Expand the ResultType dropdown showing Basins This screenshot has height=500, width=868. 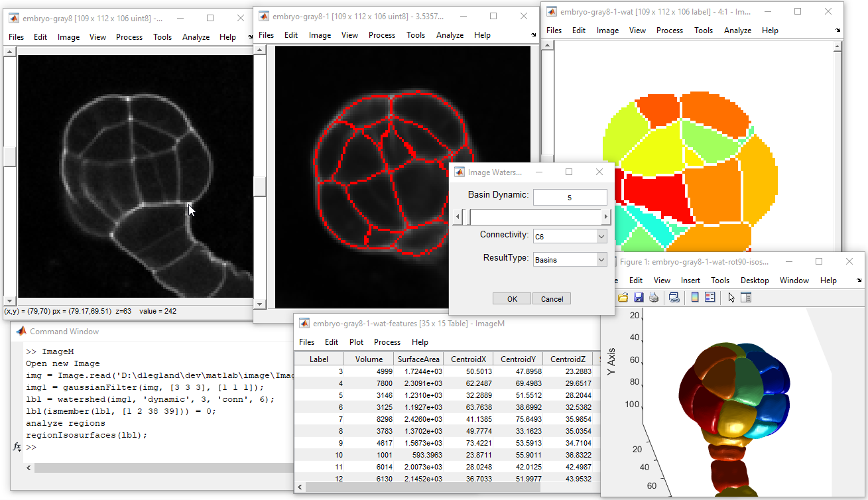[x=601, y=260]
